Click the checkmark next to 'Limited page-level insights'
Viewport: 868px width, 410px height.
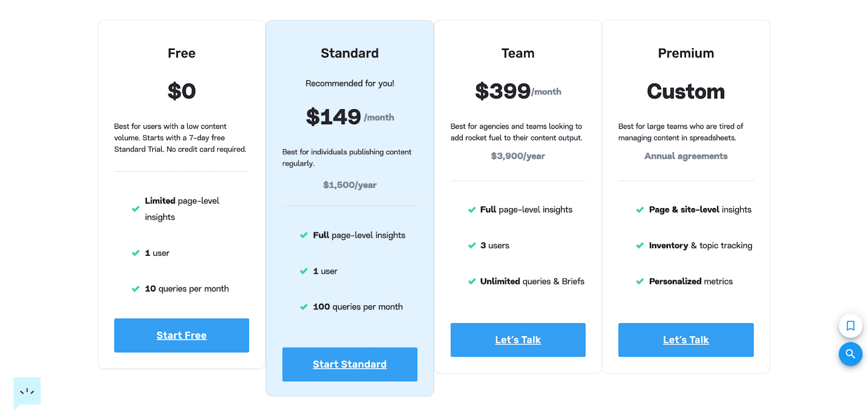coord(135,209)
